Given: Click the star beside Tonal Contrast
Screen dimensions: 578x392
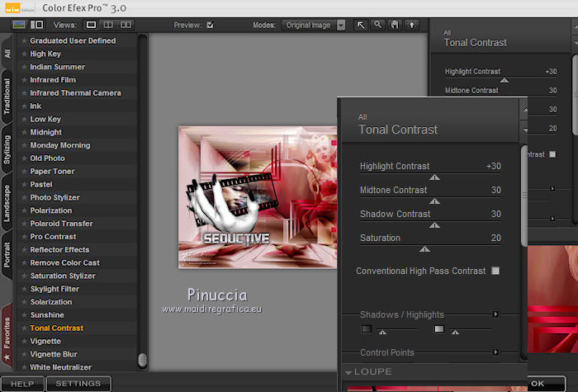Looking at the screenshot, I should pyautogui.click(x=24, y=328).
